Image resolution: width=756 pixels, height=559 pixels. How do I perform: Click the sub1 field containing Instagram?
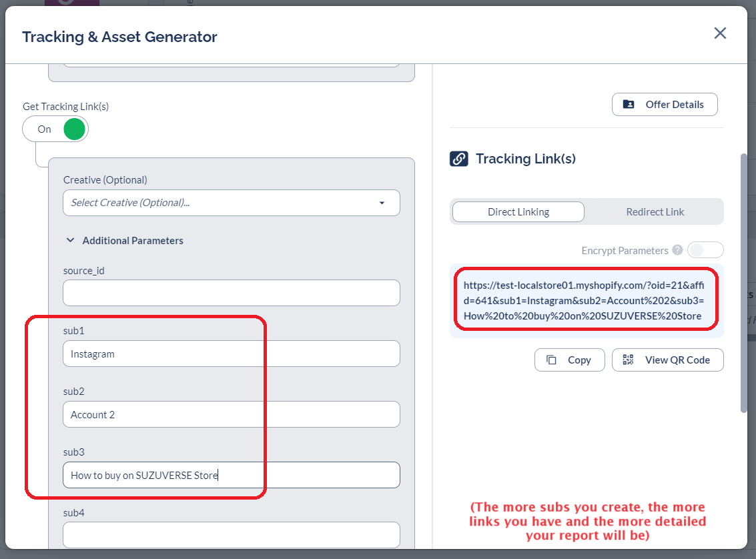(x=231, y=354)
